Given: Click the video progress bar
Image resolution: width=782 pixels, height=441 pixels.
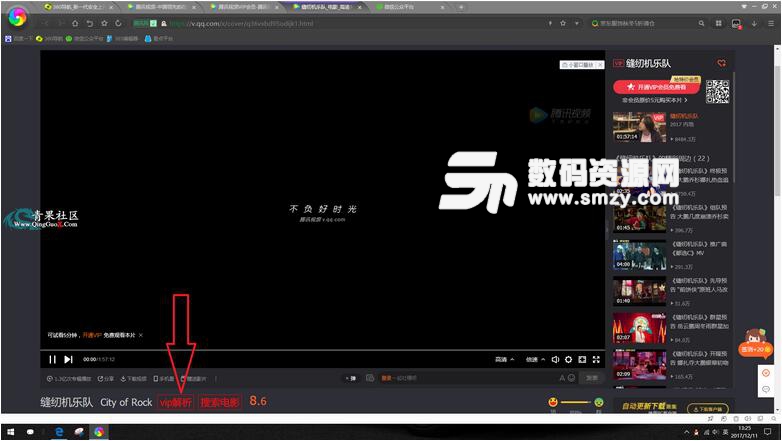Looking at the screenshot, I should pyautogui.click(x=322, y=350).
